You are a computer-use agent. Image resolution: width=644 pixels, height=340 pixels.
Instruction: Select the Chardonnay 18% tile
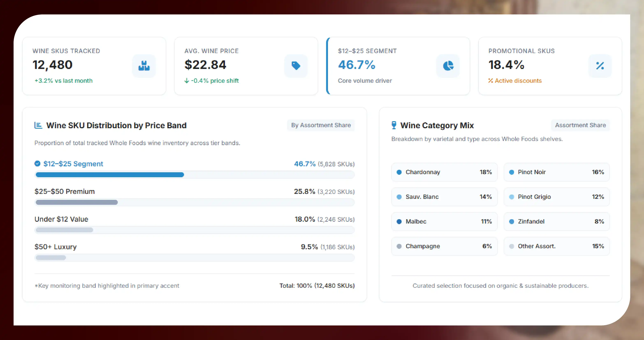pos(444,172)
